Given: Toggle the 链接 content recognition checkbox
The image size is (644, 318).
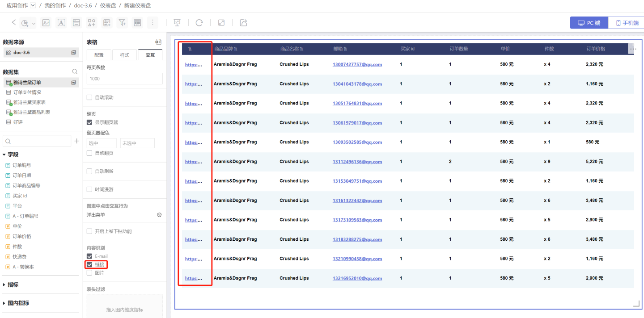Looking at the screenshot, I should pos(89,264).
